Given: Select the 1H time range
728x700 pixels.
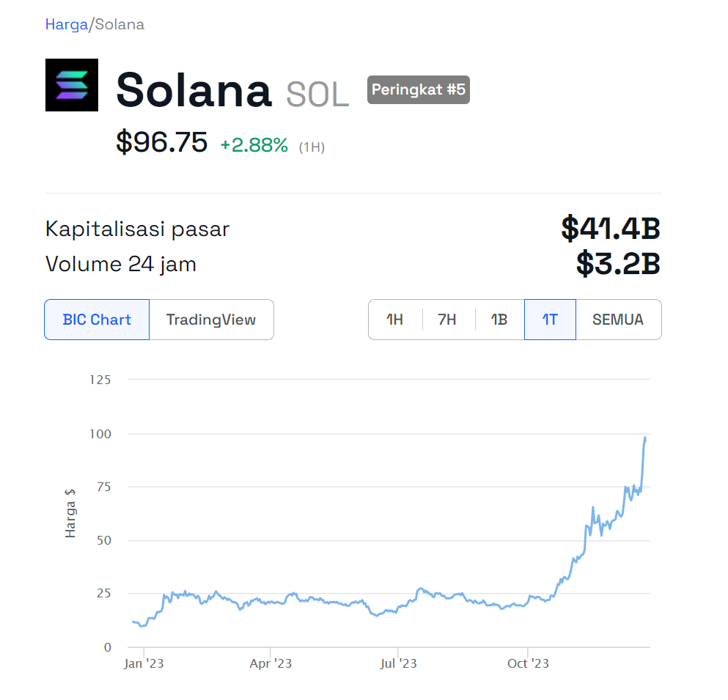Looking at the screenshot, I should click(x=395, y=320).
